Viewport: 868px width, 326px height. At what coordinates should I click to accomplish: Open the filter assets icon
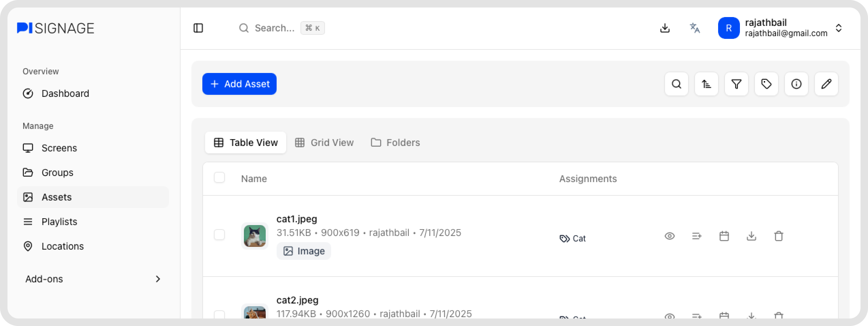pos(736,84)
